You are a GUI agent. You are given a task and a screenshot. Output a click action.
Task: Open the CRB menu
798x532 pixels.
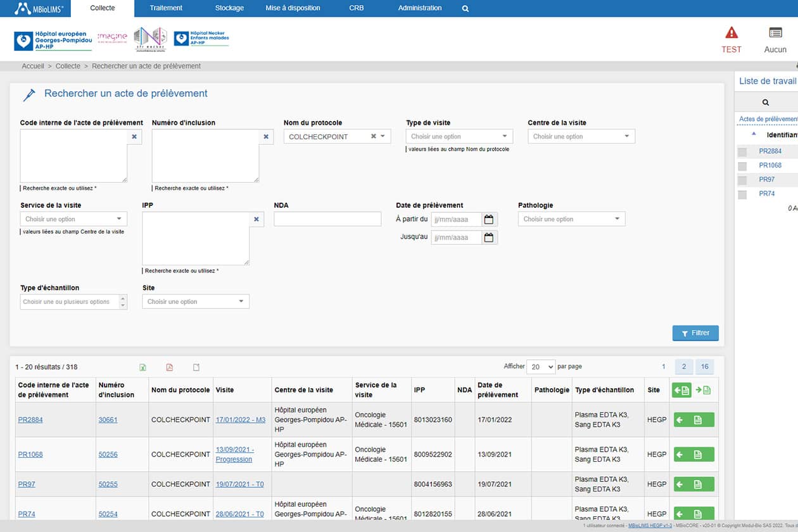tap(357, 8)
